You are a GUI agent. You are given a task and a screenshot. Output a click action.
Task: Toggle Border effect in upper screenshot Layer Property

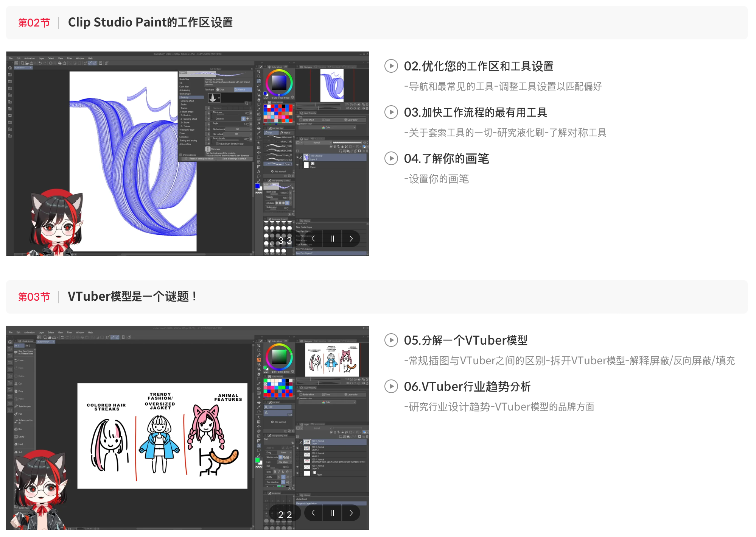308,120
